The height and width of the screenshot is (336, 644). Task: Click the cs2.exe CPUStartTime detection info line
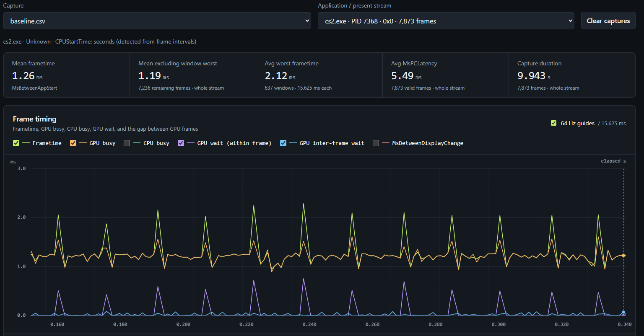point(100,41)
